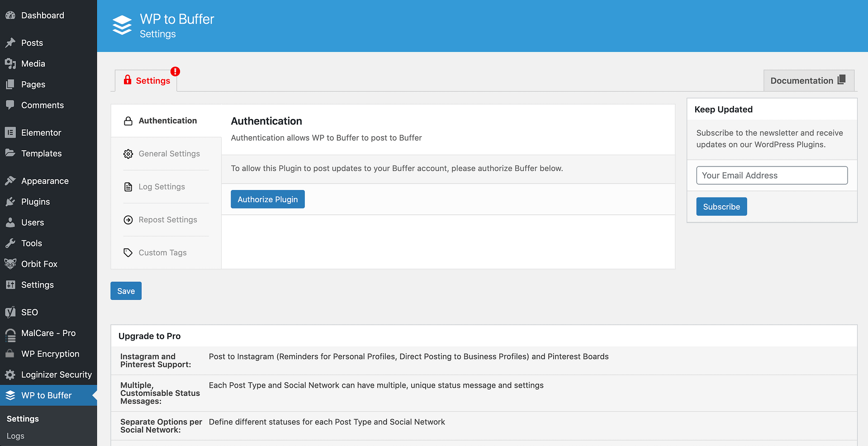Select the WP to Buffer stack icon

[10, 395]
